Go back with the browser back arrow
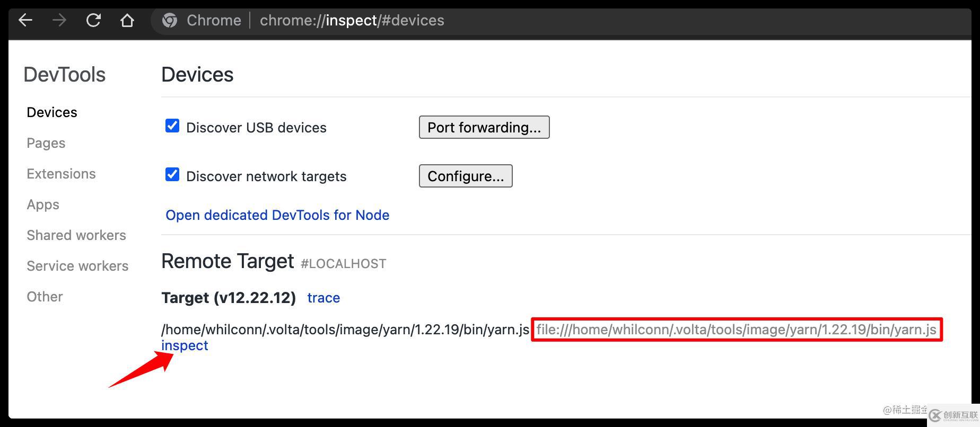Screen dimensions: 980x427 pos(25,21)
